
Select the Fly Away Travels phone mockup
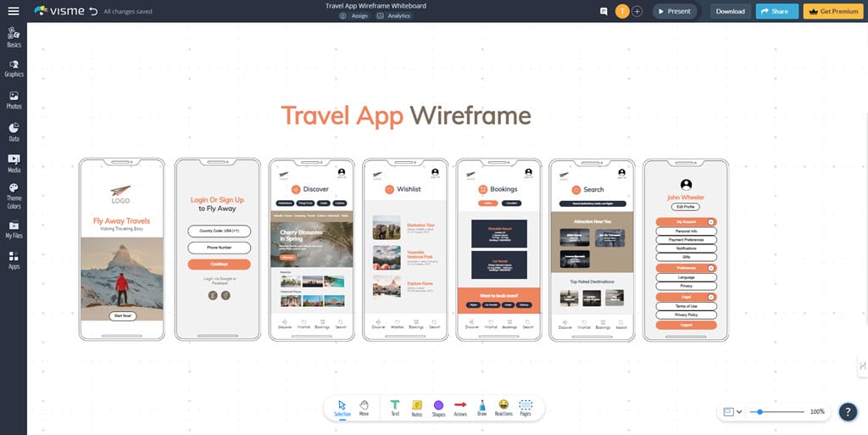coord(122,249)
